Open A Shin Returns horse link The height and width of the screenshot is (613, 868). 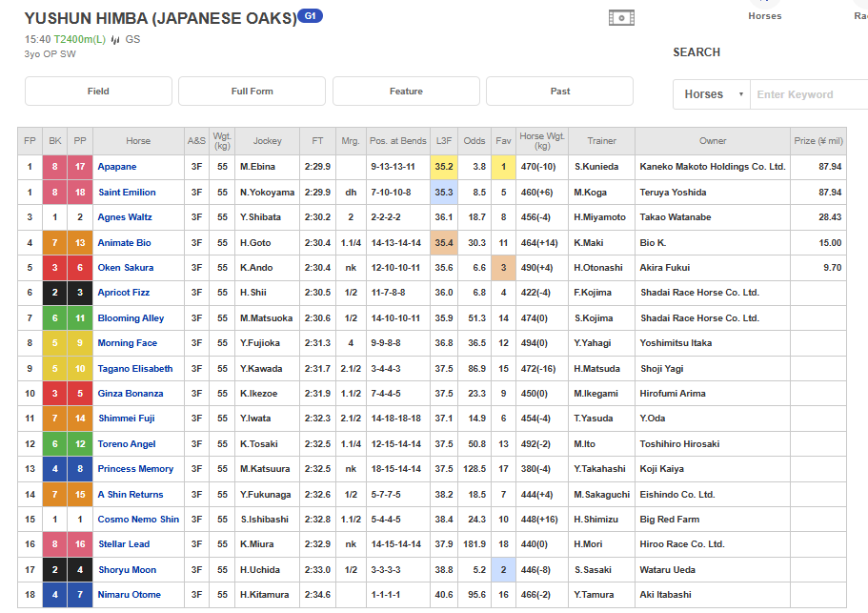tap(131, 494)
